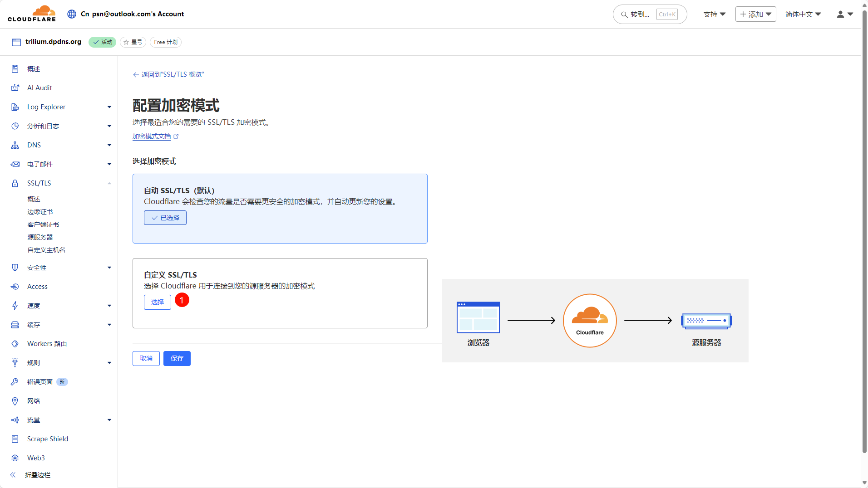The height and width of the screenshot is (488, 868).
Task: Click the AI Audit robot icon
Action: pos(15,88)
